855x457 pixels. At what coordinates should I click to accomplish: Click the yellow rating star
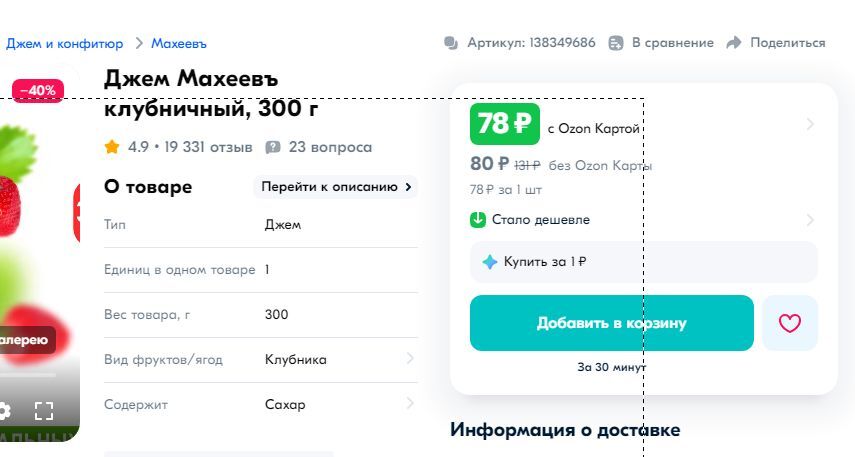112,147
